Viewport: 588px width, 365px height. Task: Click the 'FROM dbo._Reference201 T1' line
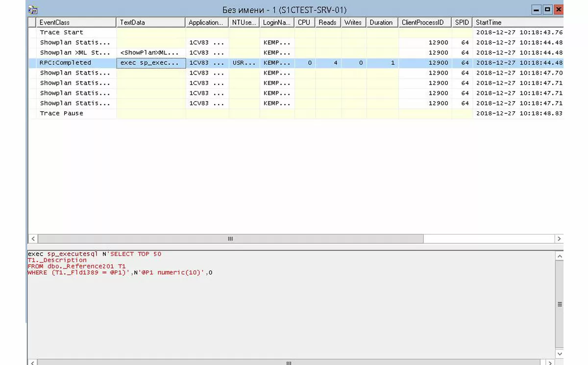(77, 266)
